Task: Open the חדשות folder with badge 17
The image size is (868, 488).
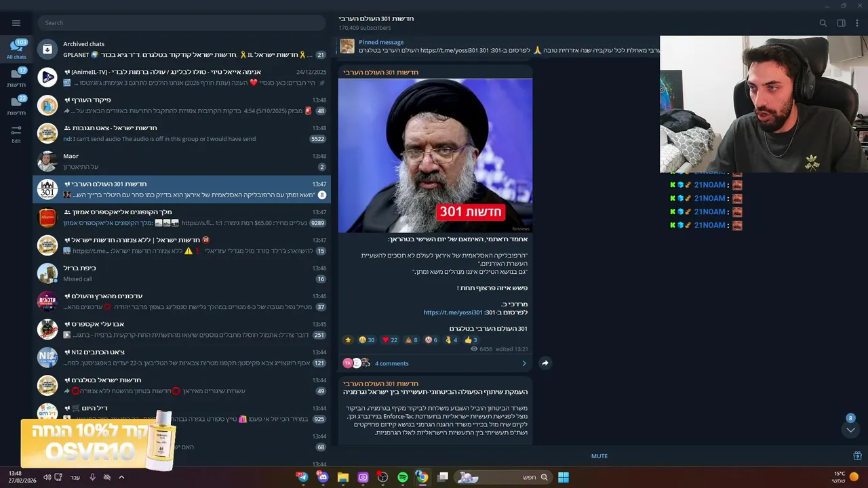Action: click(x=16, y=79)
